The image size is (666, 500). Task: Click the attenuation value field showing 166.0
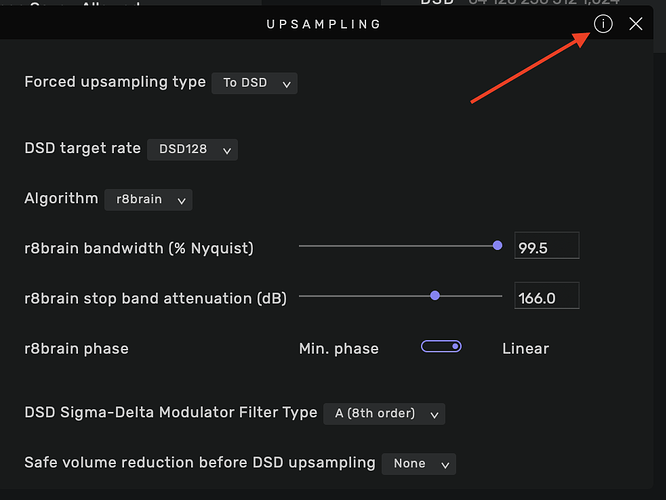tap(546, 297)
